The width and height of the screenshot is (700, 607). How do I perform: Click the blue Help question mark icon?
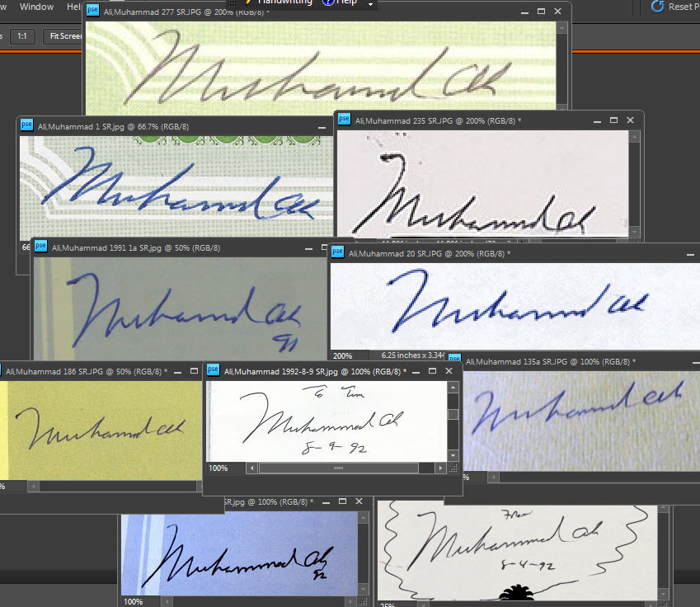(x=328, y=2)
